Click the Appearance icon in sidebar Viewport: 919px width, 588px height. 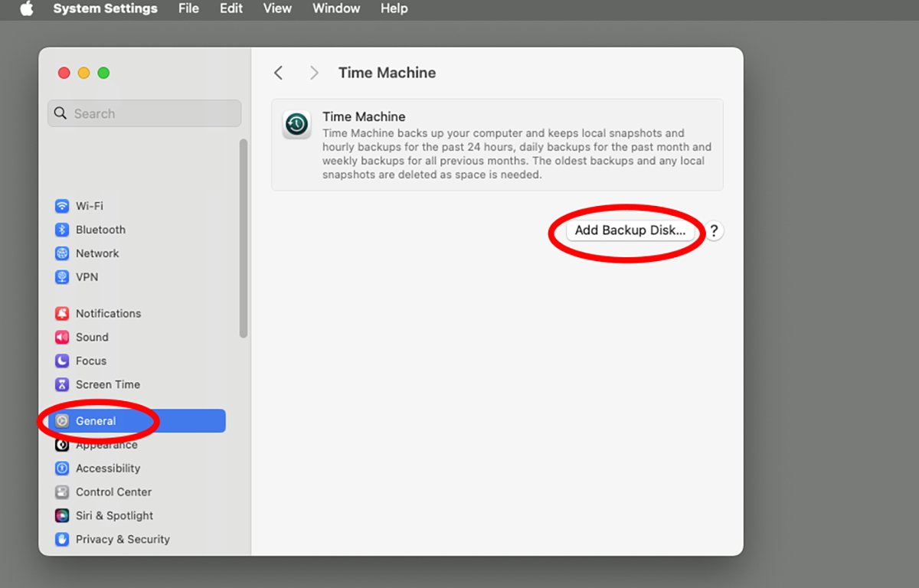pyautogui.click(x=62, y=445)
